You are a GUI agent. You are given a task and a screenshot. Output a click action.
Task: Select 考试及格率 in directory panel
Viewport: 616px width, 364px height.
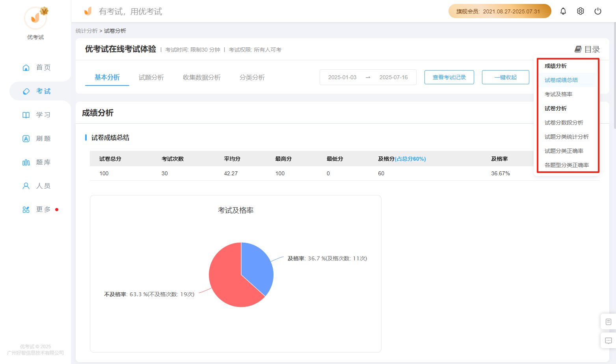pyautogui.click(x=558, y=94)
